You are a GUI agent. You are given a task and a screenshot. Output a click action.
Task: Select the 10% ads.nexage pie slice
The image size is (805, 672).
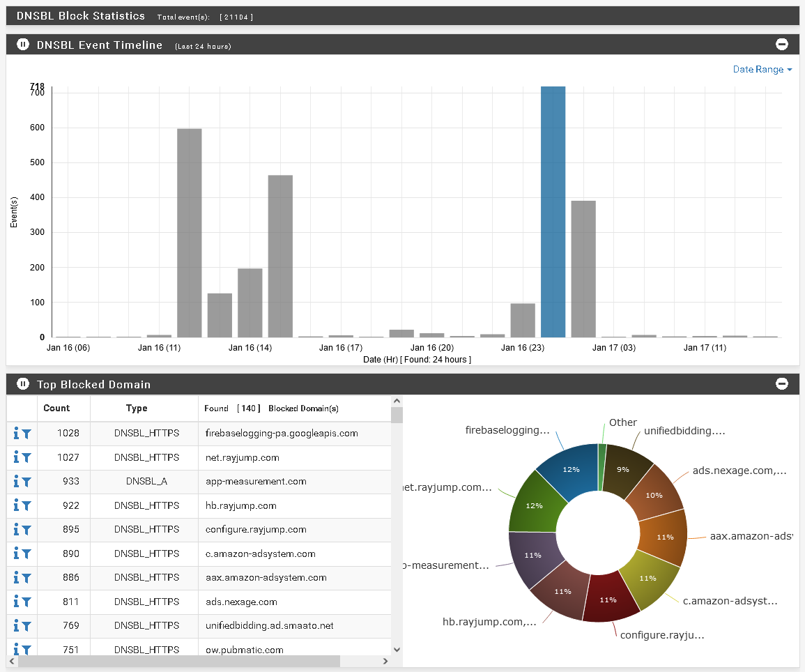pyautogui.click(x=654, y=494)
